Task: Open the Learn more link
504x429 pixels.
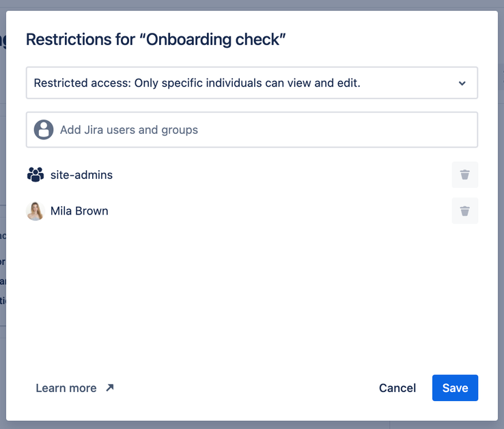Action: [x=66, y=388]
